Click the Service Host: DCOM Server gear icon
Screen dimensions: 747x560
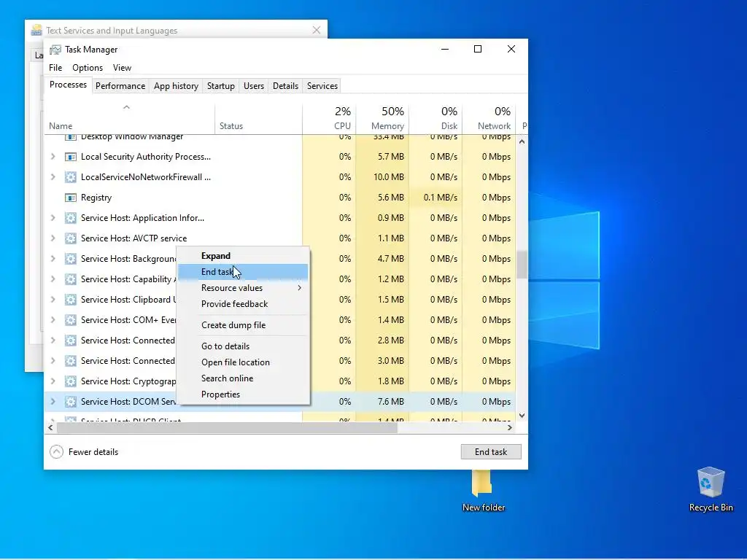[x=71, y=402]
